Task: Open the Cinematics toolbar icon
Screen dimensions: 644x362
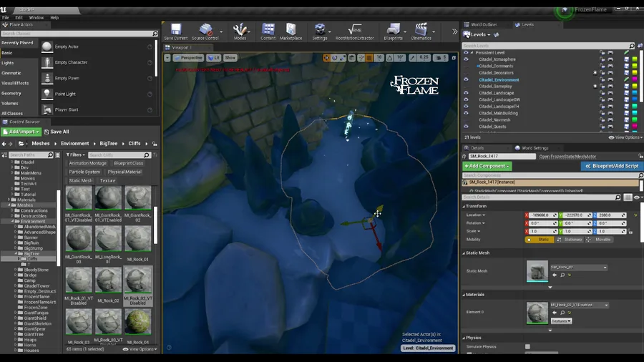Action: pos(421,31)
